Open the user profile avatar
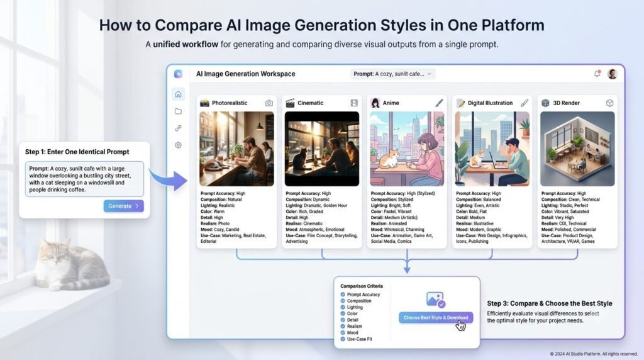The height and width of the screenshot is (360, 644). coord(613,74)
